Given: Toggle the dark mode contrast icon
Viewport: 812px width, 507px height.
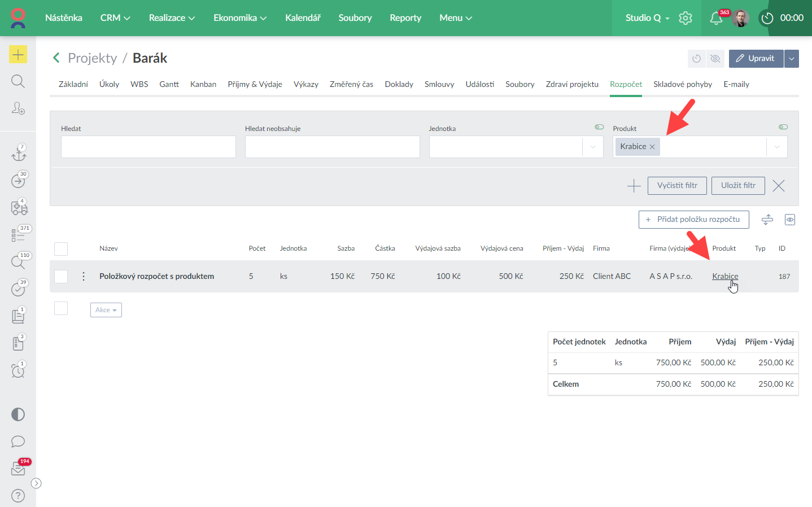Looking at the screenshot, I should pyautogui.click(x=18, y=414).
